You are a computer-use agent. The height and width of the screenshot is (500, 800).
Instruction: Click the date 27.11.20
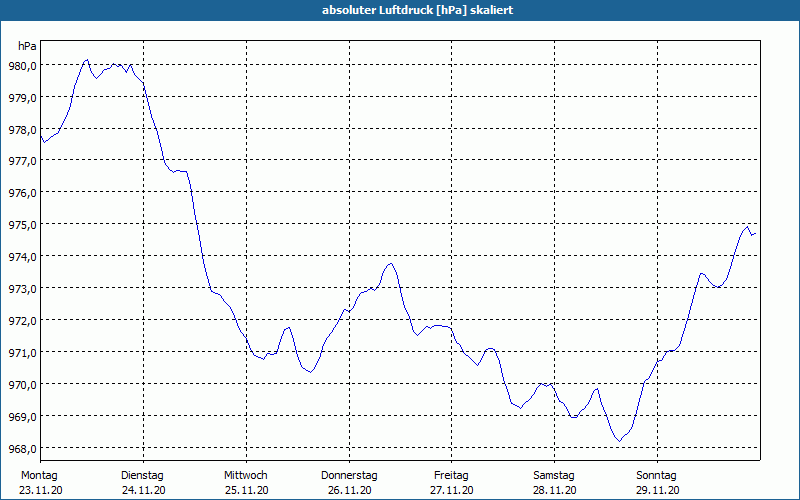pos(452,491)
